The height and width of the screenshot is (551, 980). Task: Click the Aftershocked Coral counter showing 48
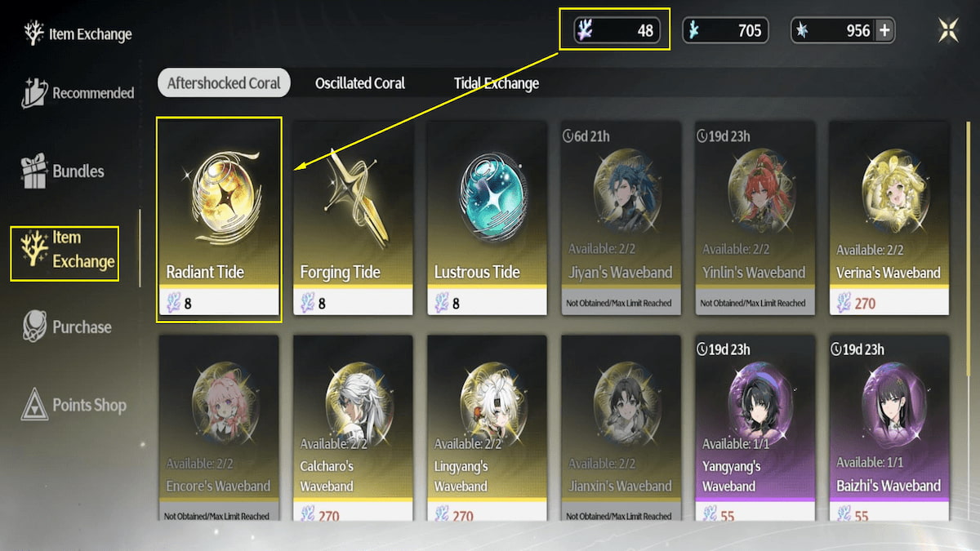click(616, 31)
